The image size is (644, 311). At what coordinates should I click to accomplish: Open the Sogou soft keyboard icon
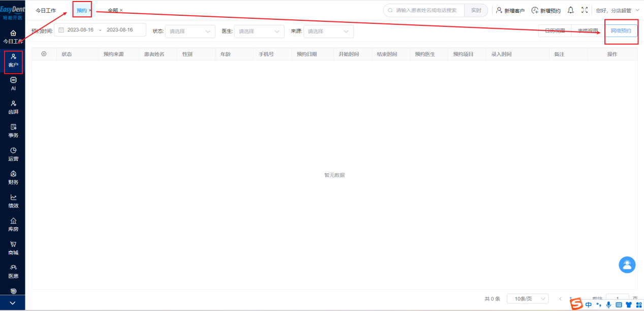(x=619, y=305)
